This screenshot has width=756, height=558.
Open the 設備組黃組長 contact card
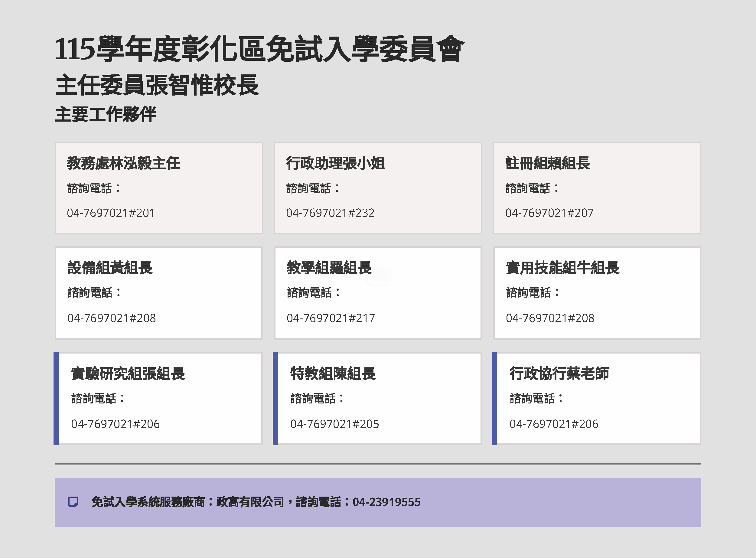click(159, 293)
